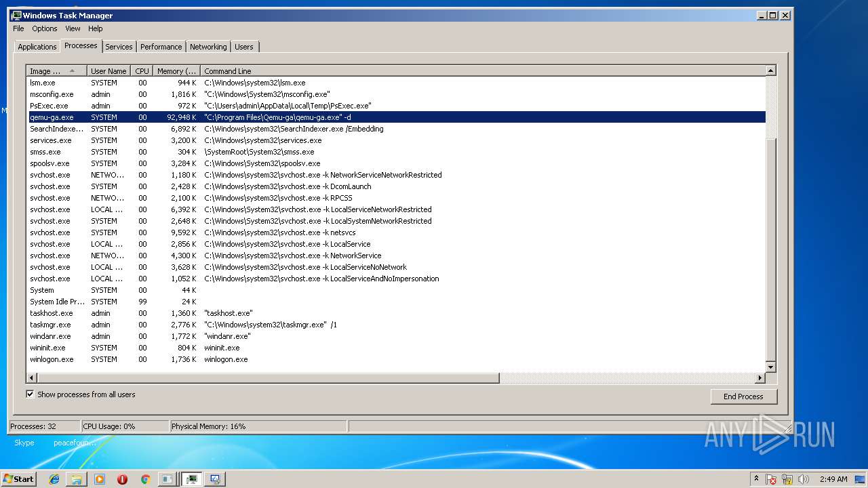Show hidden tray icons arrow

point(756,479)
